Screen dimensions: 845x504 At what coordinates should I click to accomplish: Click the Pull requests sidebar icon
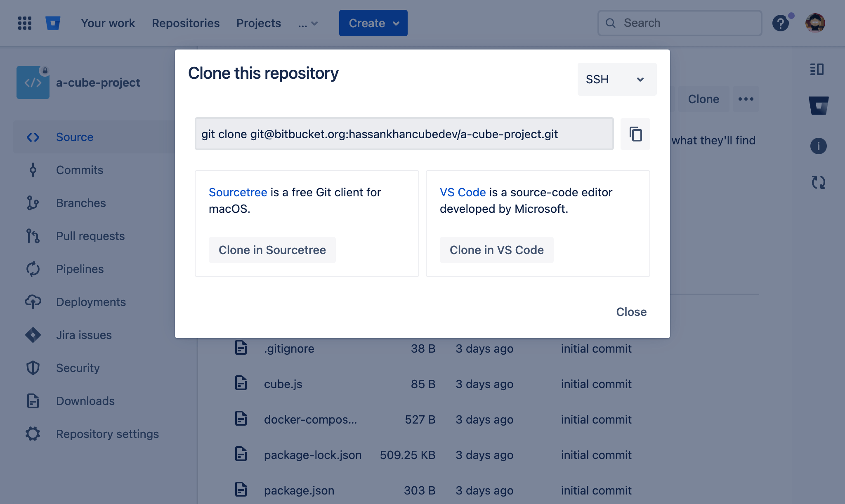33,236
